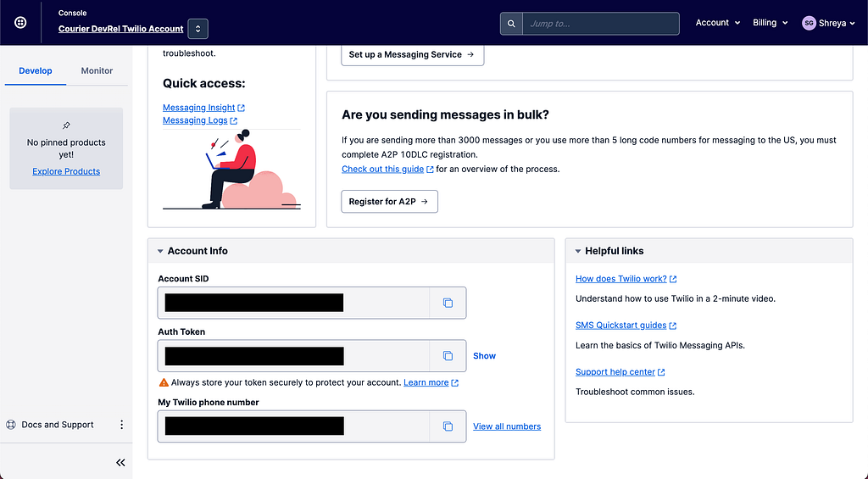868x479 pixels.
Task: Copy My Twilio phone number
Action: 448,426
